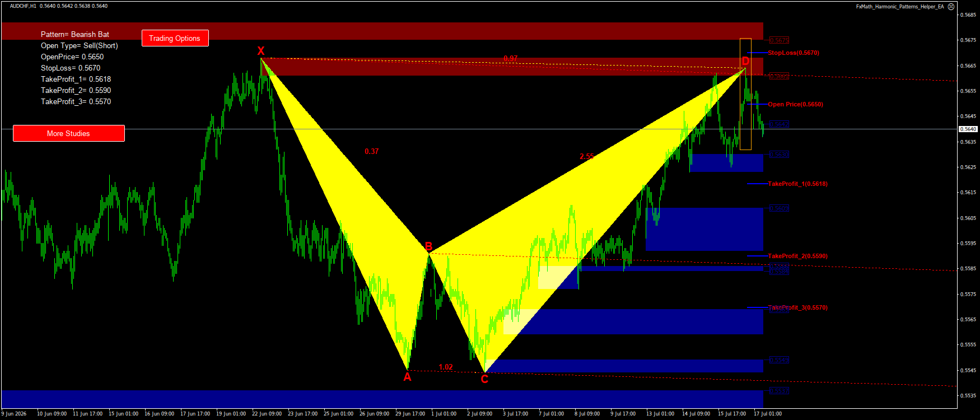The width and height of the screenshot is (980, 420).
Task: Select the 'Open Type= Sell(Short)' label
Action: coord(80,45)
